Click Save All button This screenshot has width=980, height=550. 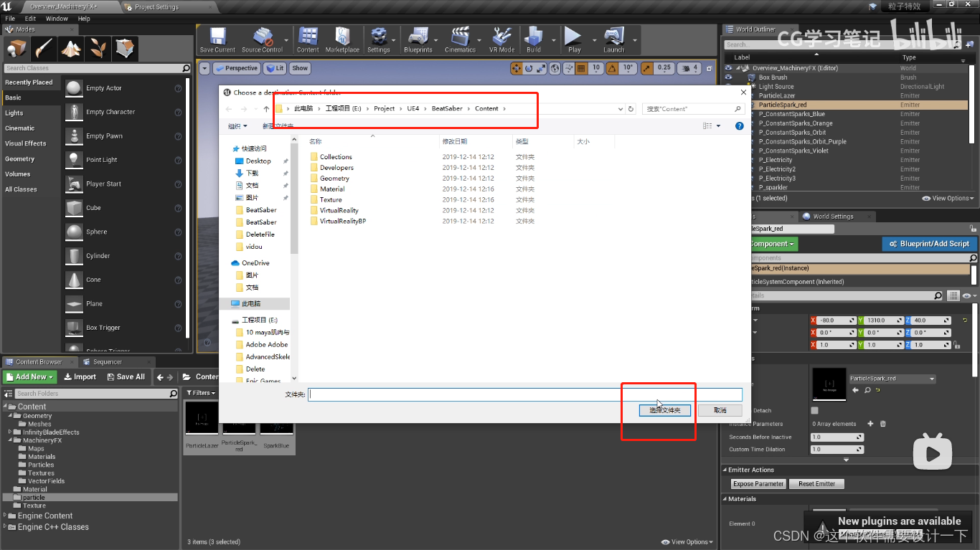tap(126, 376)
